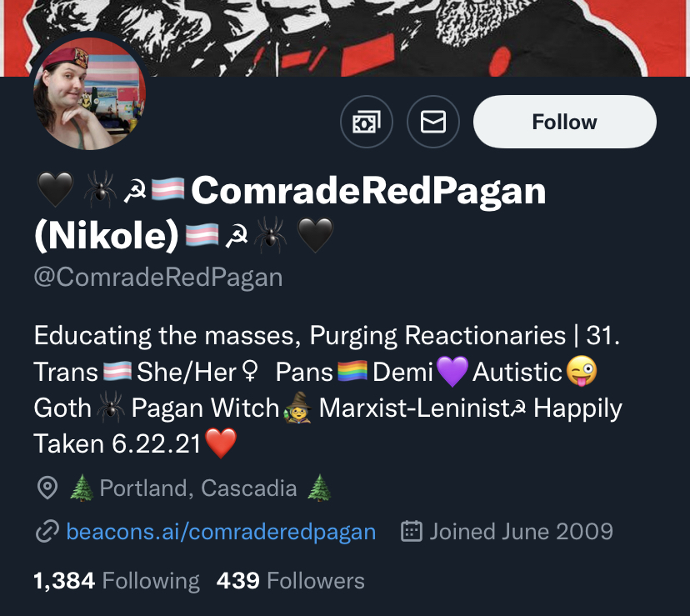Click the winking tongue face emoji

[x=582, y=371]
